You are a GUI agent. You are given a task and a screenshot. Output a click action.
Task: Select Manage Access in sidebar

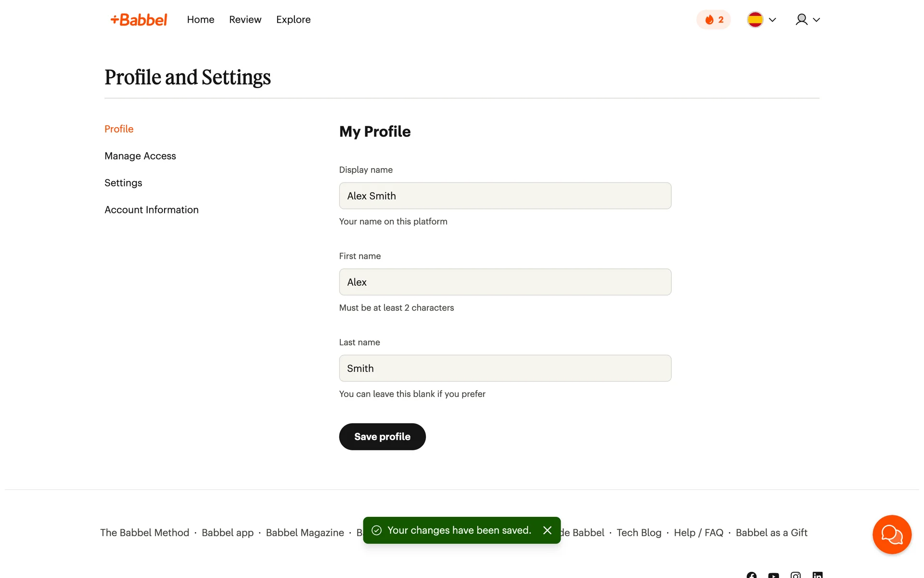(x=140, y=156)
